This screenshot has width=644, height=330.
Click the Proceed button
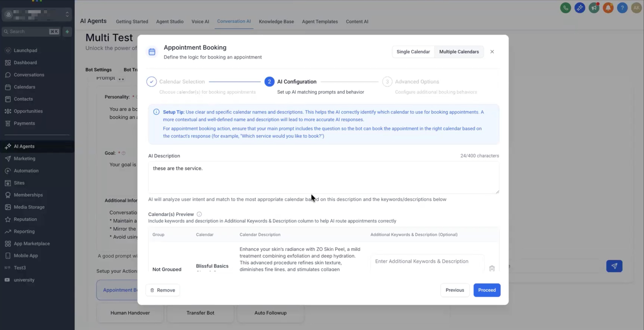pos(487,290)
